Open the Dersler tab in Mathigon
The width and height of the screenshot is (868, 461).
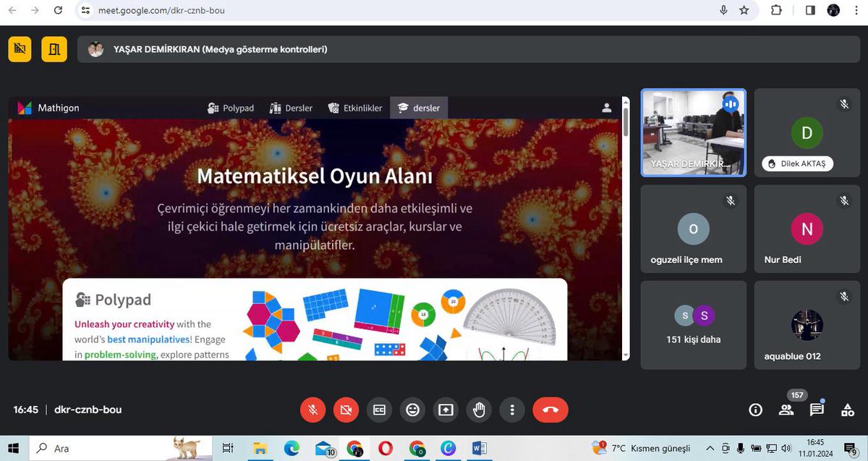point(291,108)
